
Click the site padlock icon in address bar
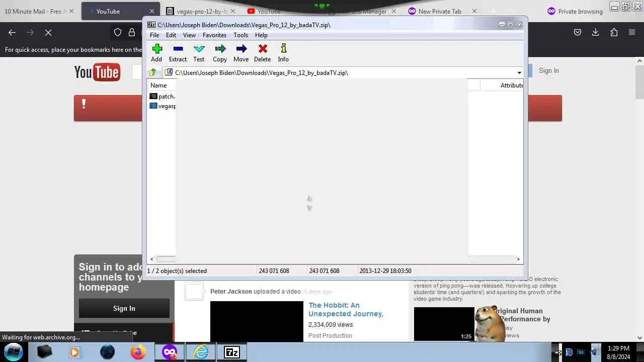(132, 32)
